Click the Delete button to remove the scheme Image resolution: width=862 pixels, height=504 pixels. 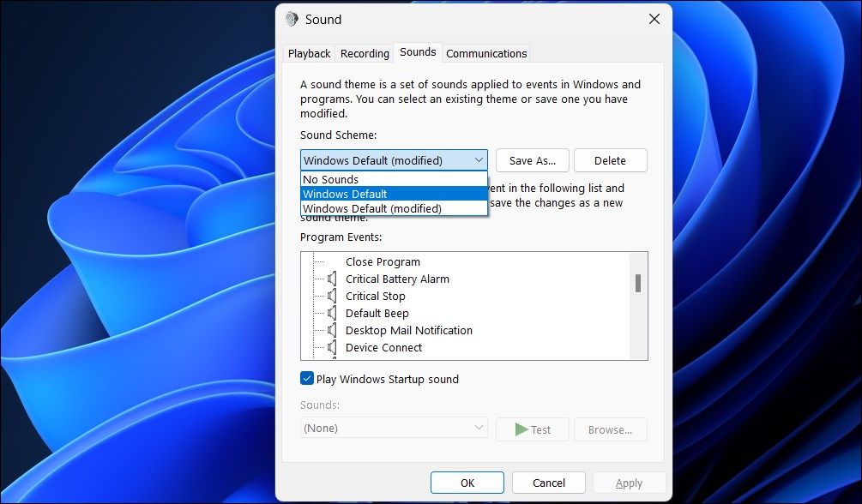[x=611, y=160]
